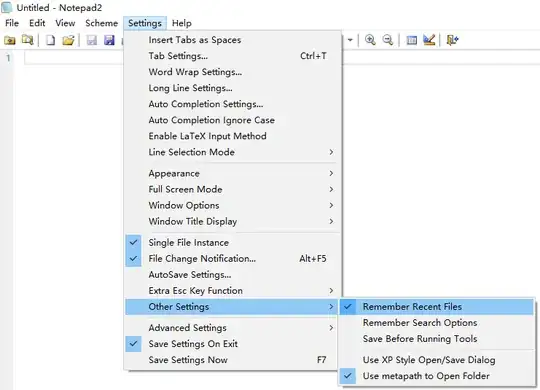Expand Line Selection Mode submenu
The height and width of the screenshot is (390, 540).
click(232, 152)
